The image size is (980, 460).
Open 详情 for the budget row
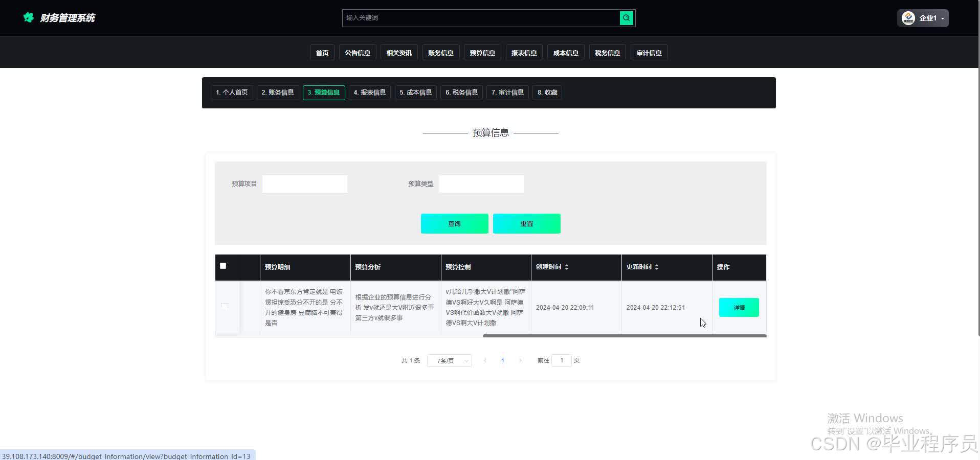(739, 307)
